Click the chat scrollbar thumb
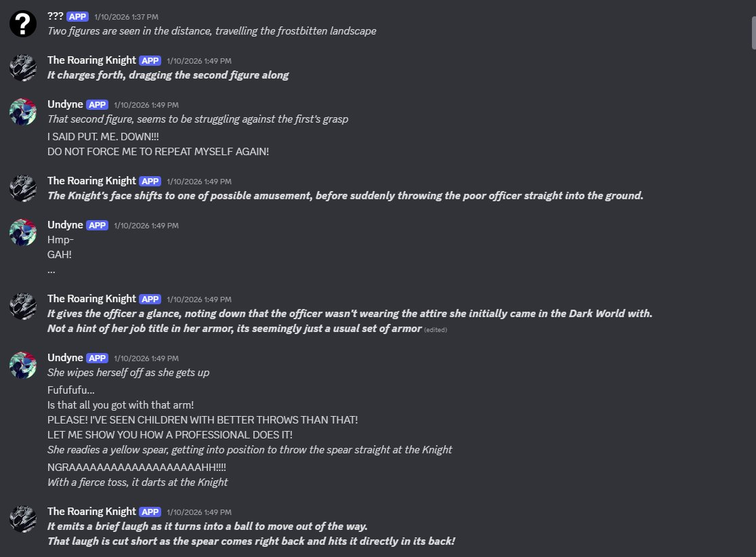The image size is (756, 557). 752,34
